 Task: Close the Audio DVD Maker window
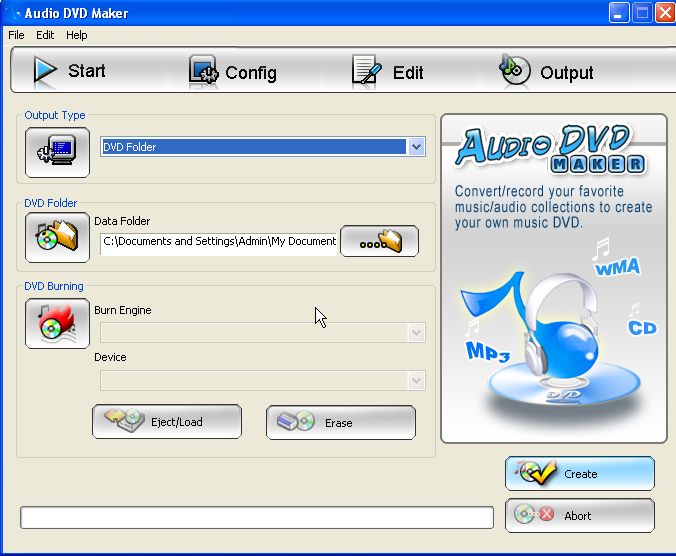665,12
